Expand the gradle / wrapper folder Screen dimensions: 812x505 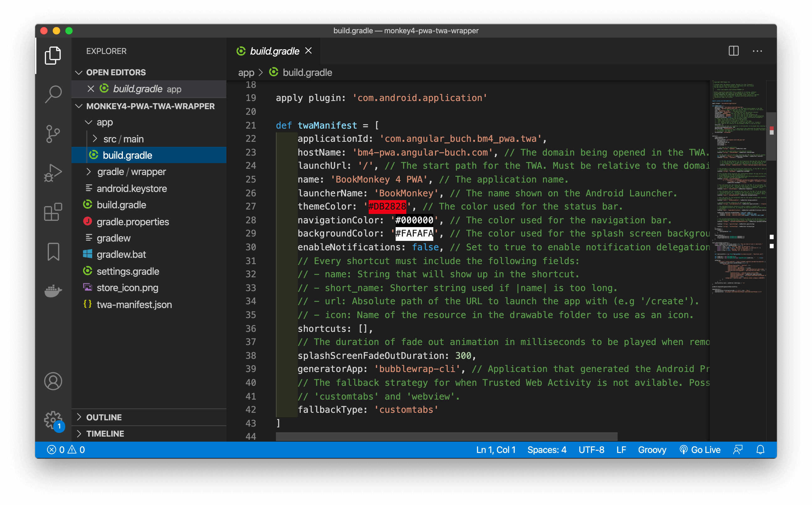point(88,172)
